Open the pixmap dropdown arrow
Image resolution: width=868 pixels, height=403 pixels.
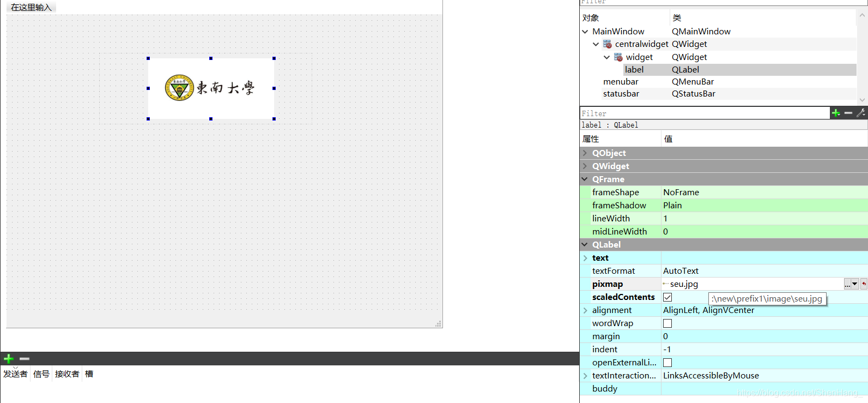click(x=855, y=284)
